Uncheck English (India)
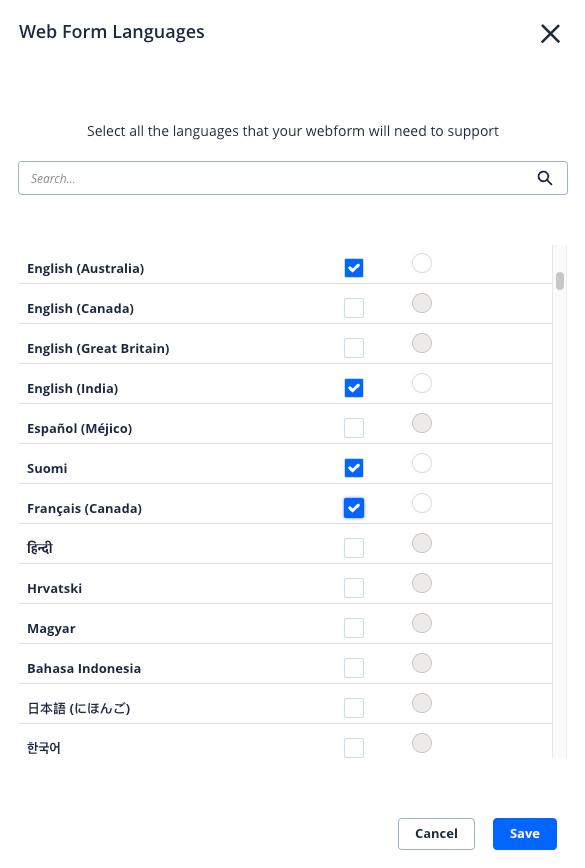Image resolution: width=585 pixels, height=868 pixels. pos(354,387)
